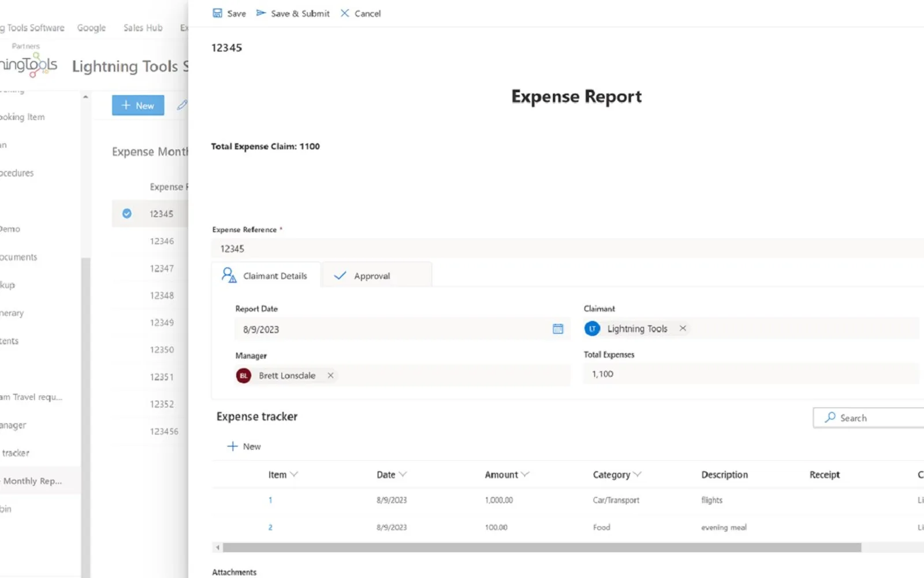Click the blue New button in the list toolbar
The image size is (924, 578).
coord(138,105)
